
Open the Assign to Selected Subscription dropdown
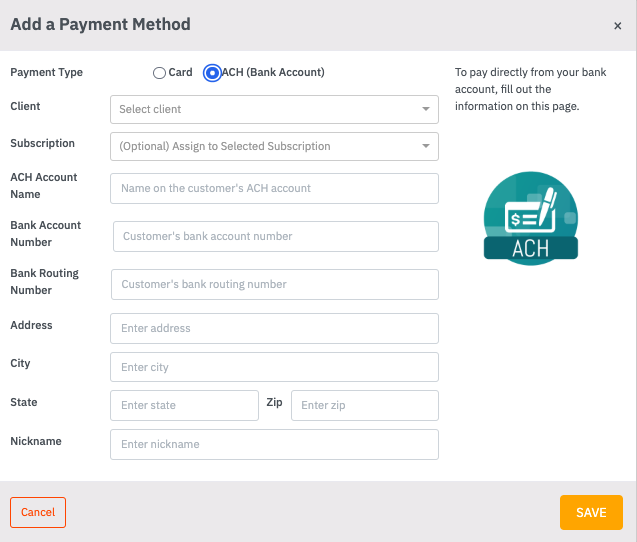(x=274, y=146)
